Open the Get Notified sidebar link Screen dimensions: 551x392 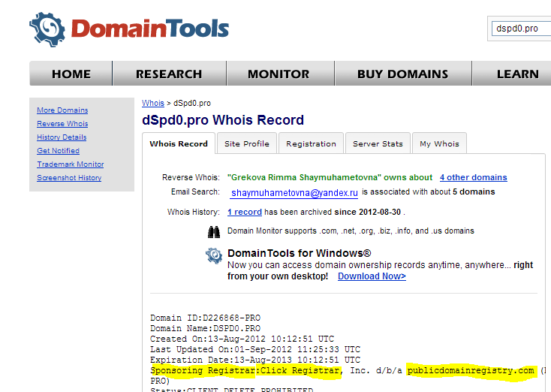click(x=59, y=151)
